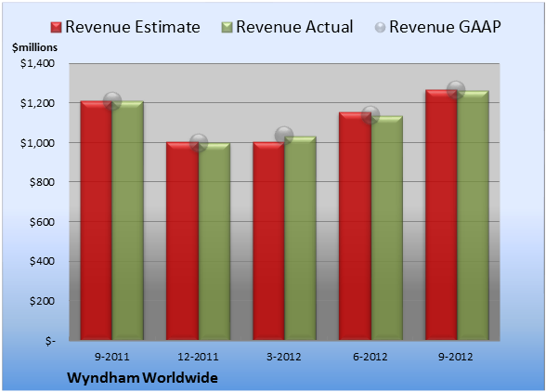Click the red Revenue Estimate legend swatch

click(x=56, y=27)
